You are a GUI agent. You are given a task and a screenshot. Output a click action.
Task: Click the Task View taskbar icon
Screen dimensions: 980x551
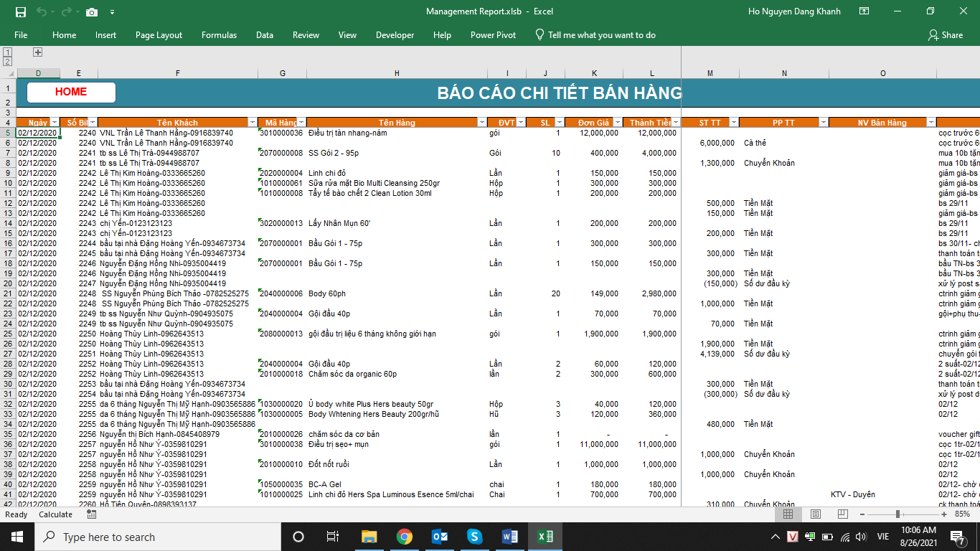(x=333, y=537)
